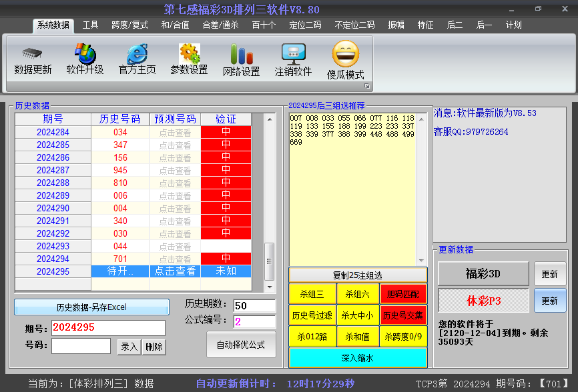The width and height of the screenshot is (578, 392).
Task: Click history table scrollbar up arrow
Action: coord(270,119)
